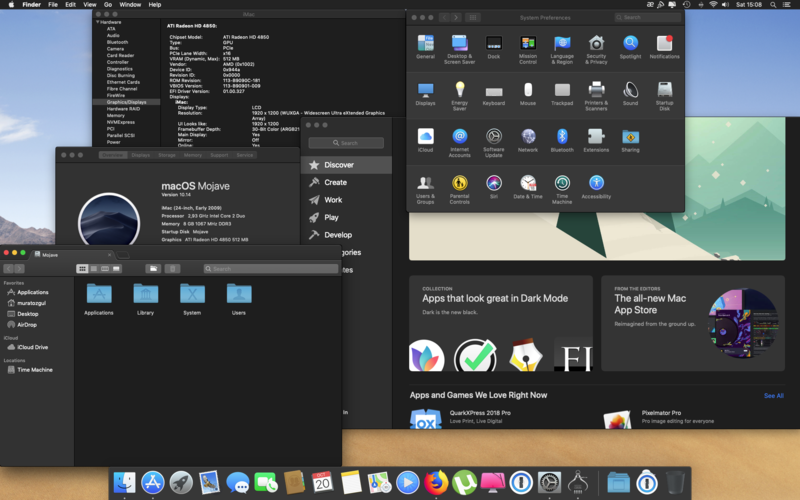
Task: Select Memory in the hardware list
Action: coord(116,115)
